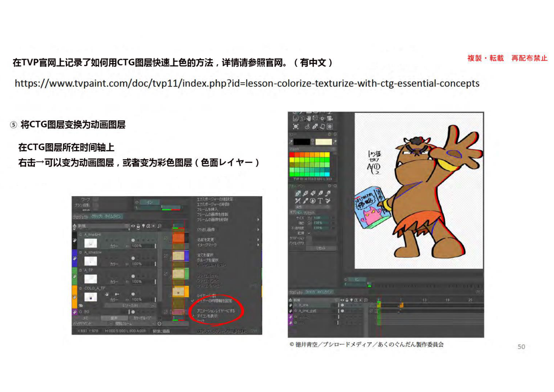Click the magnifier icon in left timeline header

(x=159, y=226)
